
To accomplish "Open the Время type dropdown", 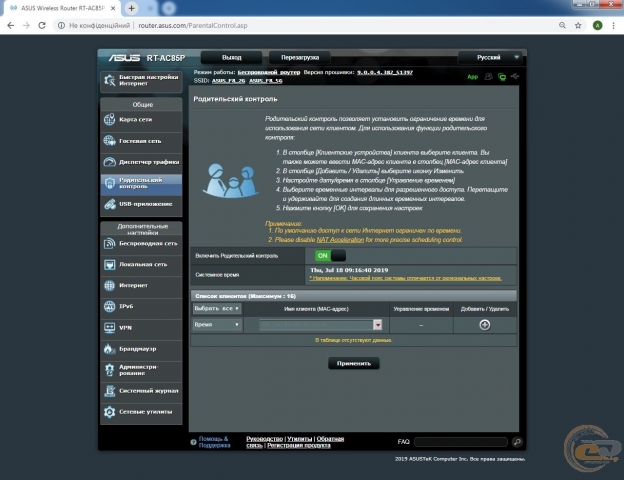I will click(218, 324).
